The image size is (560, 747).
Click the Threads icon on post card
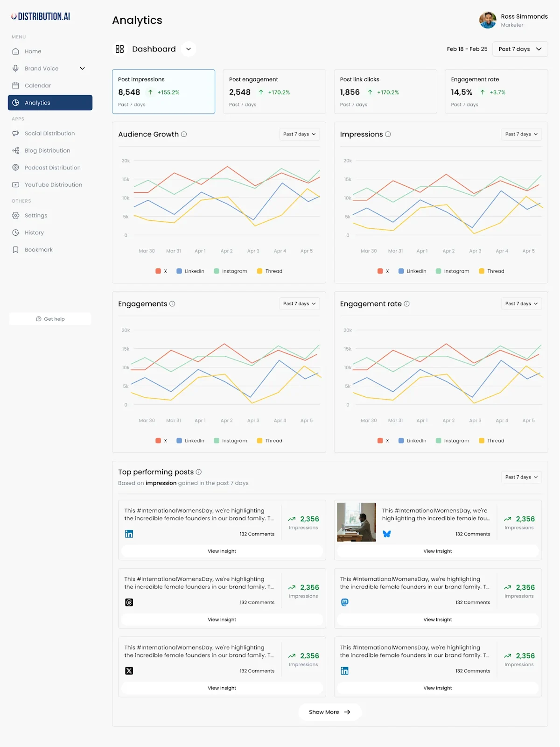(x=129, y=602)
